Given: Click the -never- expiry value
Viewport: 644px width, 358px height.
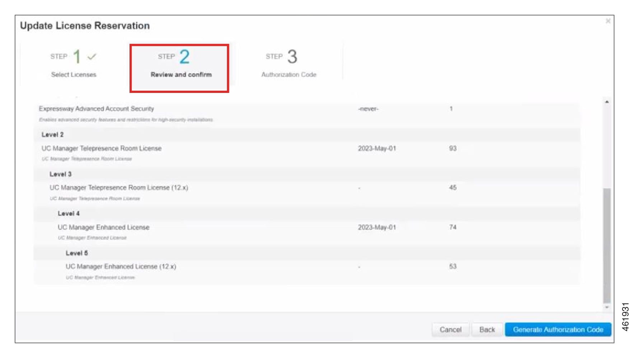Looking at the screenshot, I should pos(368,109).
